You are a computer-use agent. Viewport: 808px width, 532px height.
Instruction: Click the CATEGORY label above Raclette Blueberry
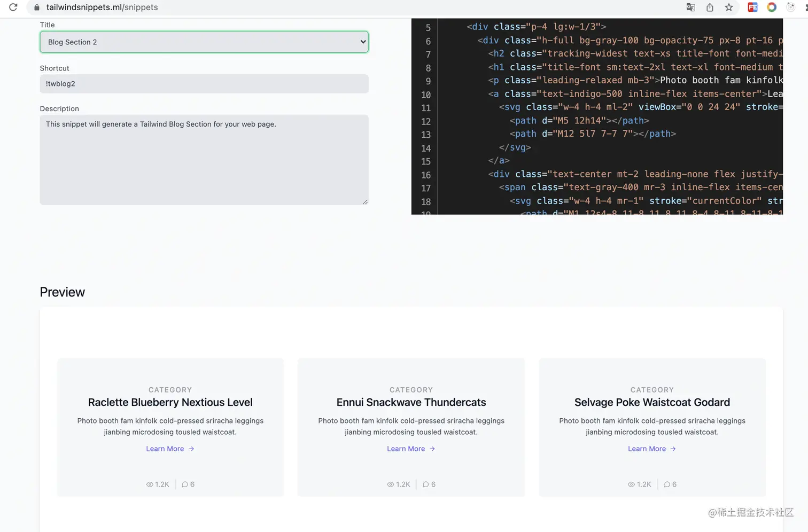(170, 390)
